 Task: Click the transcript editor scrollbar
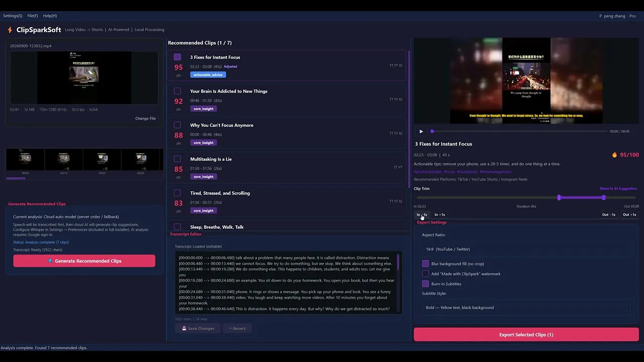point(398,261)
